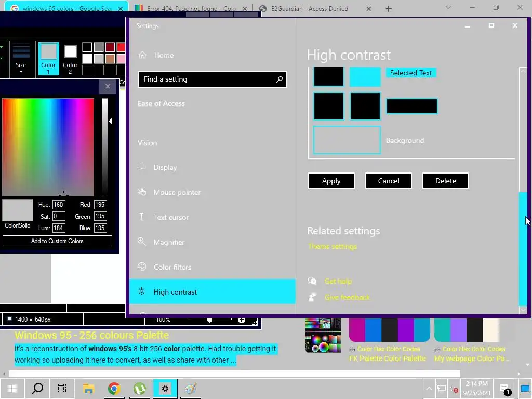Click inside the color spectrum picker
The height and width of the screenshot is (399, 532).
[48, 147]
